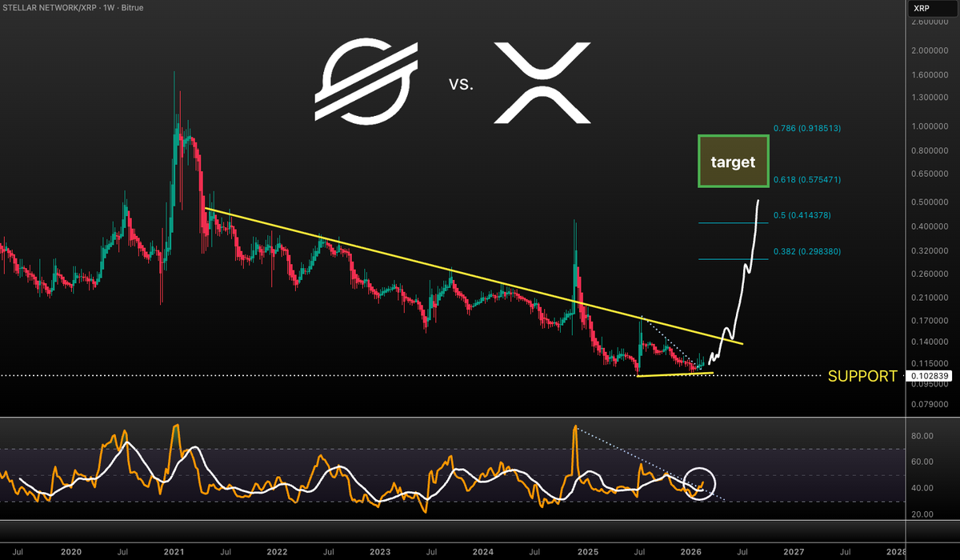Click the 0.800000 price axis label
This screenshot has height=560, width=960.
tap(930, 151)
